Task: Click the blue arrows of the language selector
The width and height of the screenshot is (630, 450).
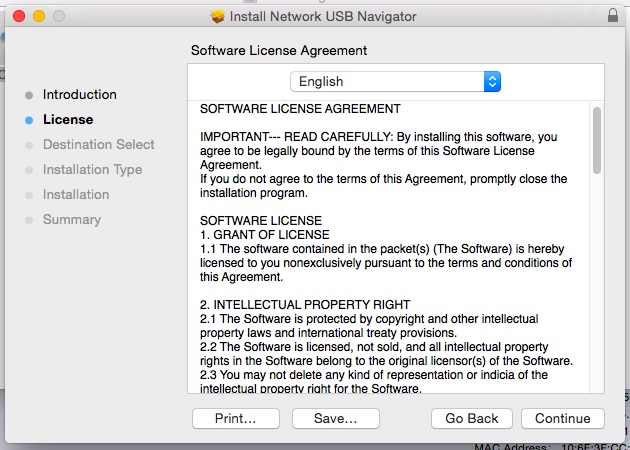Action: tap(492, 82)
